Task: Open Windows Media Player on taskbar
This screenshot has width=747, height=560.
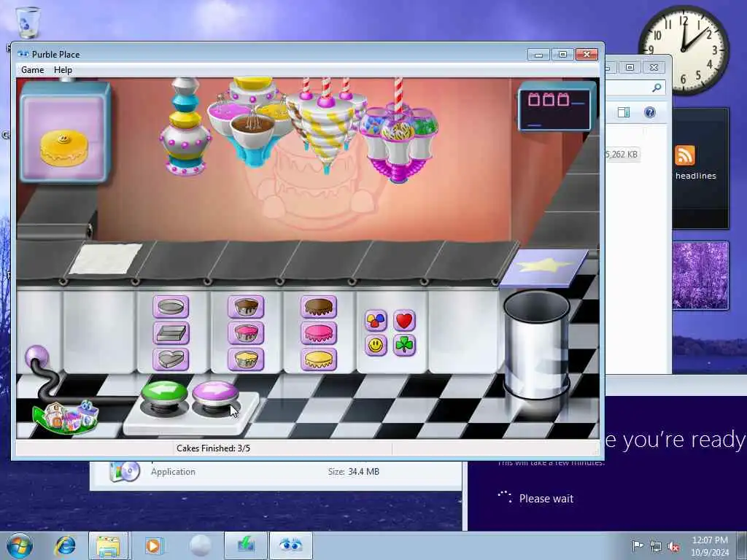Action: click(154, 545)
